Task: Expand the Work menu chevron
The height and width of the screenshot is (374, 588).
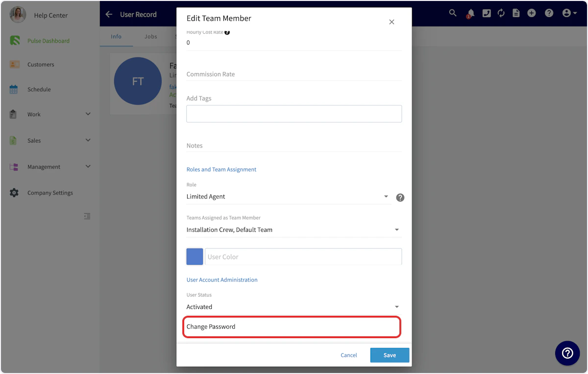Action: (x=88, y=114)
